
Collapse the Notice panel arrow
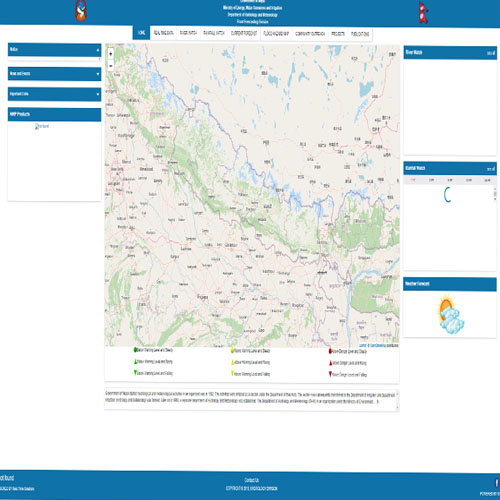[98, 50]
